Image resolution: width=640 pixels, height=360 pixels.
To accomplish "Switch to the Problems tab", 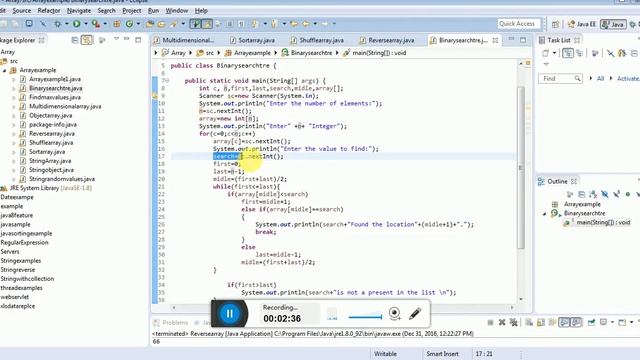I will pyautogui.click(x=171, y=323).
